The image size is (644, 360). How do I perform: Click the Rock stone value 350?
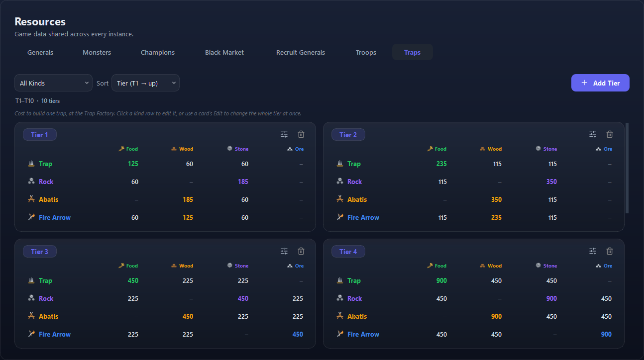551,181
